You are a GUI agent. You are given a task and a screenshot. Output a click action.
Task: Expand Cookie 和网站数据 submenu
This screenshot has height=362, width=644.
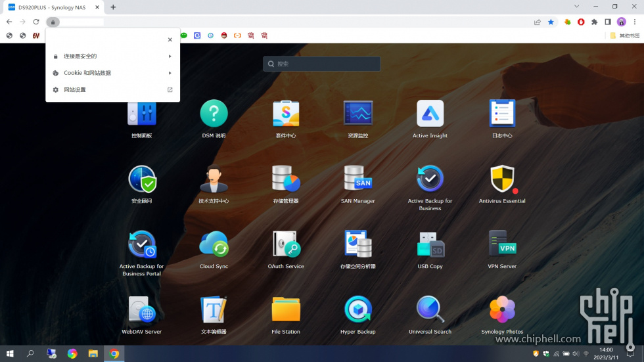(x=112, y=73)
